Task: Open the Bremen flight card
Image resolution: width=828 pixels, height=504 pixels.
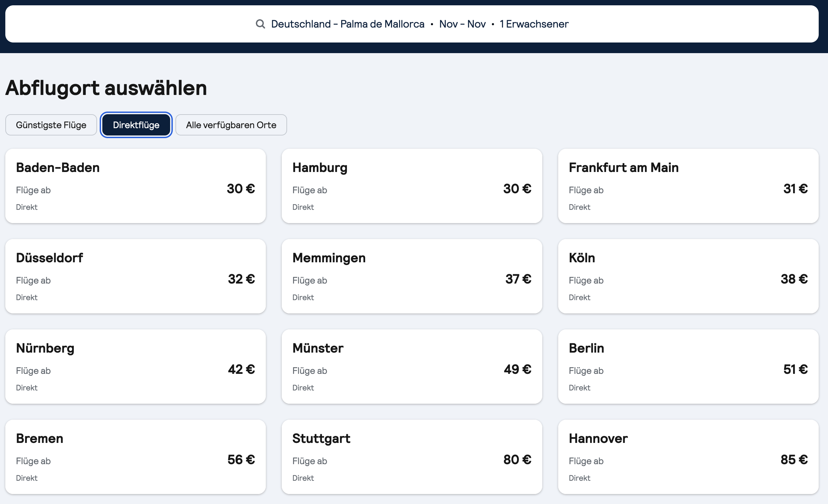Action: pyautogui.click(x=136, y=457)
